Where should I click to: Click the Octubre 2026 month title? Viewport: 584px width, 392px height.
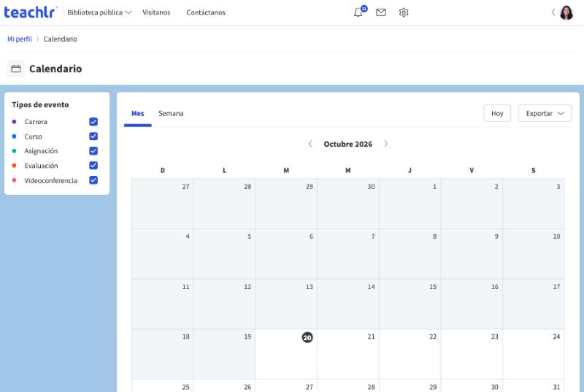[x=348, y=144]
